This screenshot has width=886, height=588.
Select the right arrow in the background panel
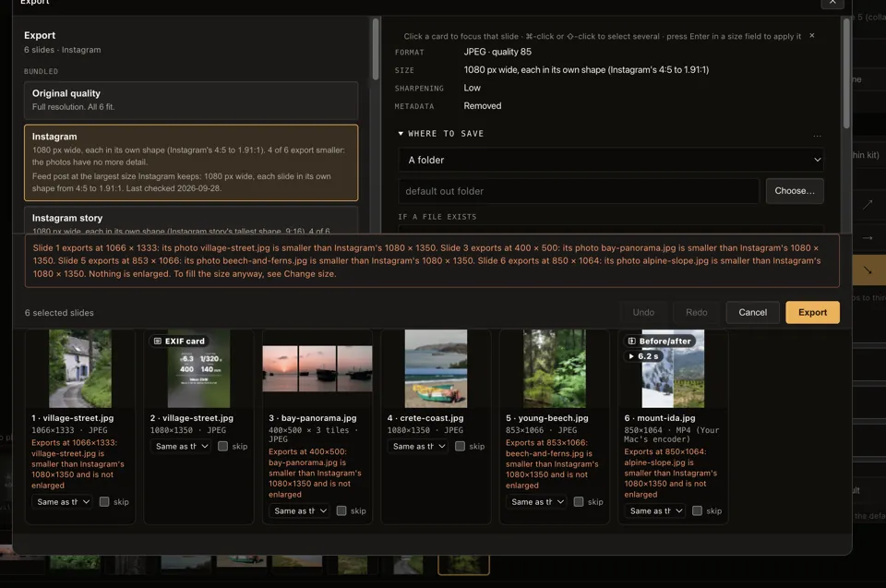(868, 237)
